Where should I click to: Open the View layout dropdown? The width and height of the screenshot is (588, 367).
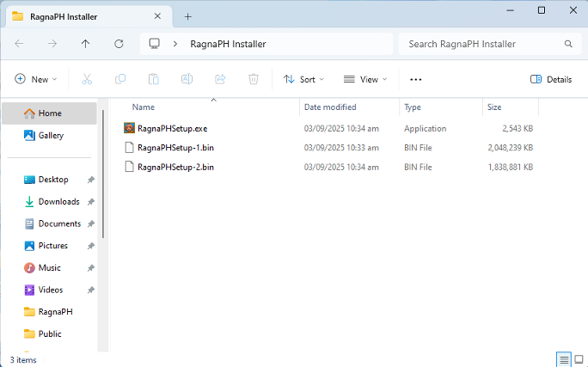[365, 79]
